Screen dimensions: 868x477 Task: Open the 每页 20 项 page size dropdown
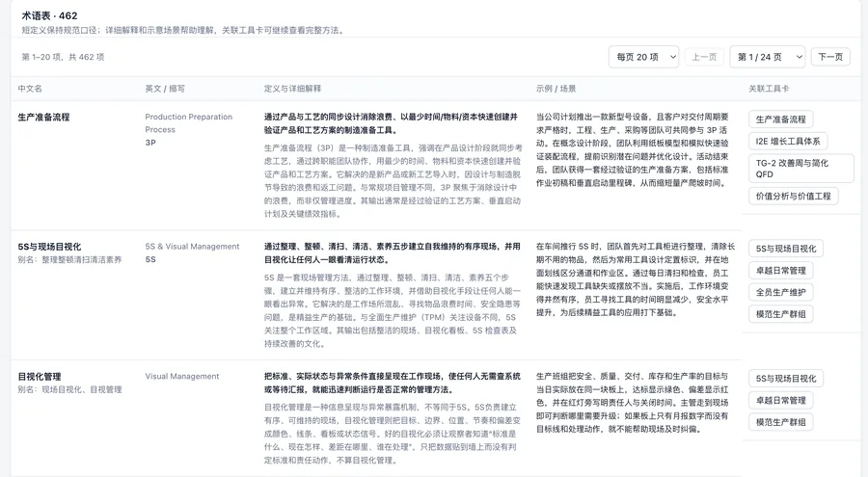point(644,57)
